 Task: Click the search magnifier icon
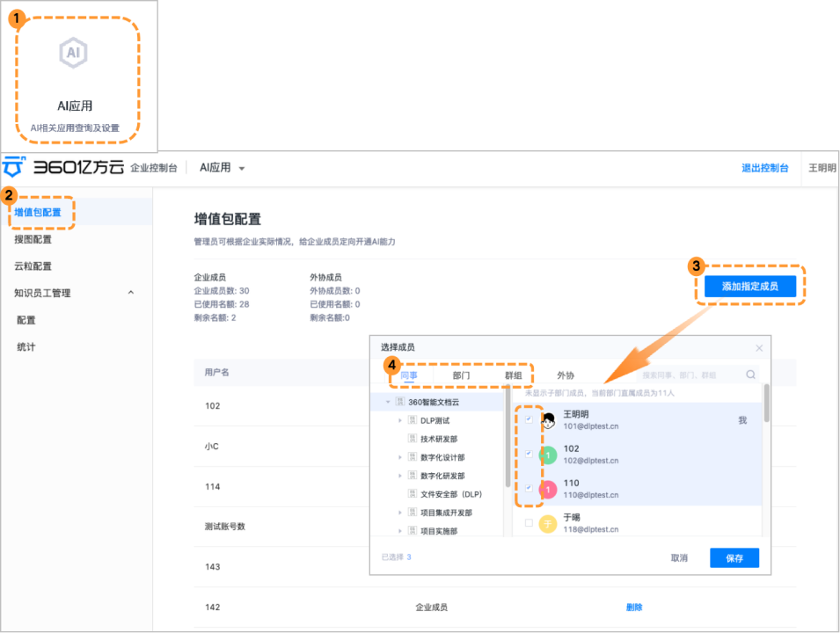tap(750, 375)
